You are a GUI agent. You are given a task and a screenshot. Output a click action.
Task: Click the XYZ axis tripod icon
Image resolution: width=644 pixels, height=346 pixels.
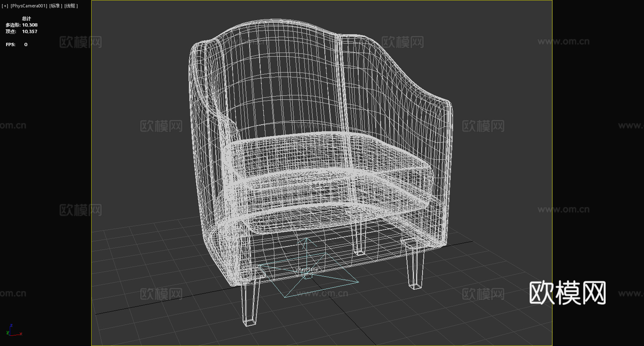pyautogui.click(x=13, y=331)
